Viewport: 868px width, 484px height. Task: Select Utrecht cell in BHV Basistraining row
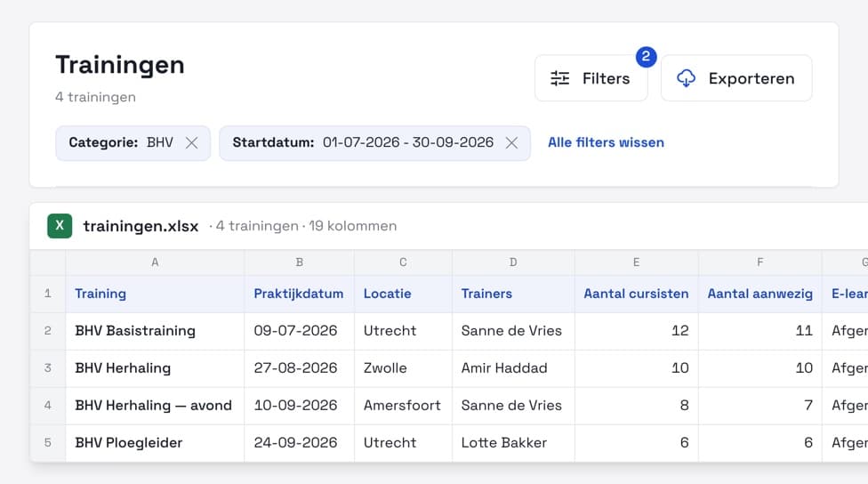tap(403, 331)
